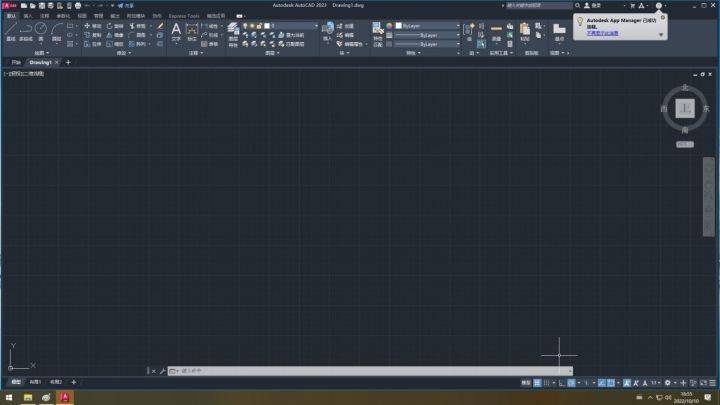Click the Stretch tool in Modify panel
Viewport: 720px width, 405px height.
[x=93, y=44]
